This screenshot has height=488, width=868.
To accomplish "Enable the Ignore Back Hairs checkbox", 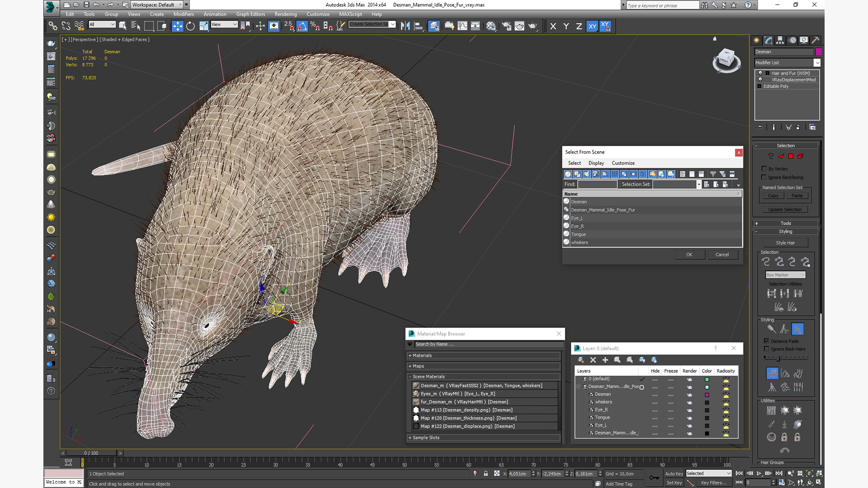I will click(x=766, y=349).
